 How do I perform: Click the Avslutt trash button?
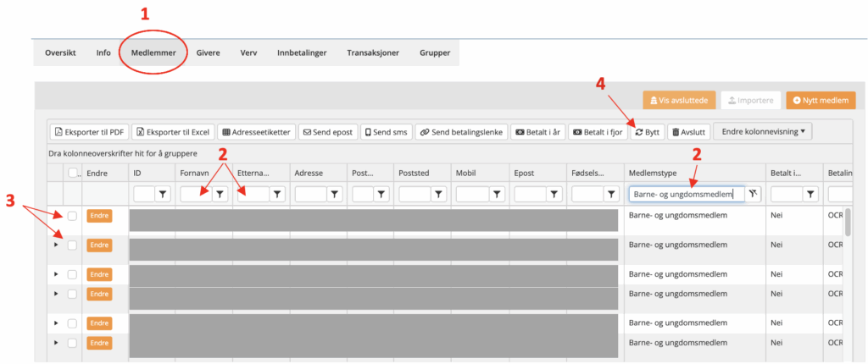click(x=687, y=132)
